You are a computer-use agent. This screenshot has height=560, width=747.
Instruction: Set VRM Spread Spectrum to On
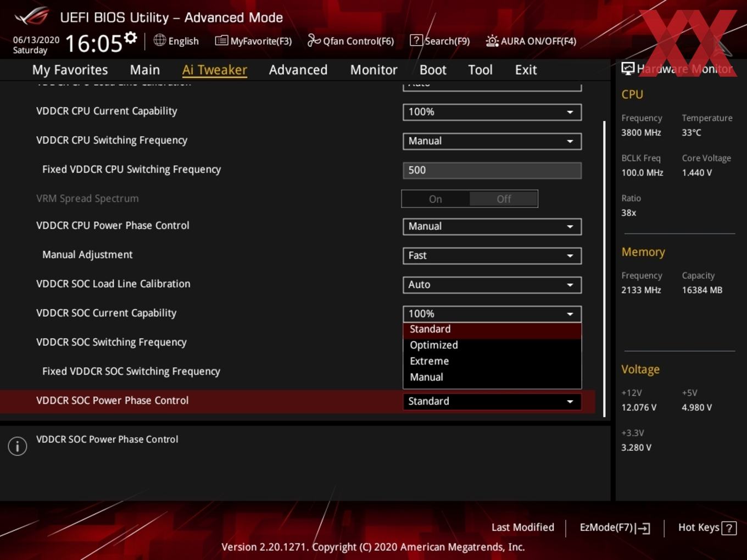pos(436,199)
